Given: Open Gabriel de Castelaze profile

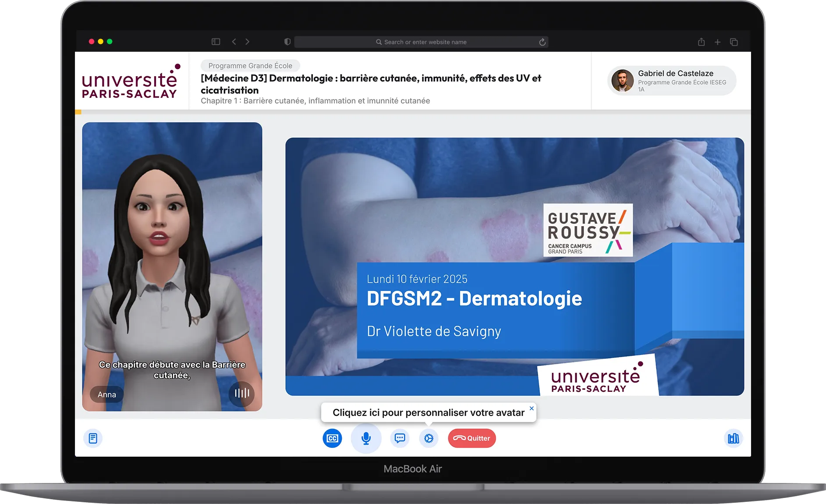Looking at the screenshot, I should pos(672,81).
